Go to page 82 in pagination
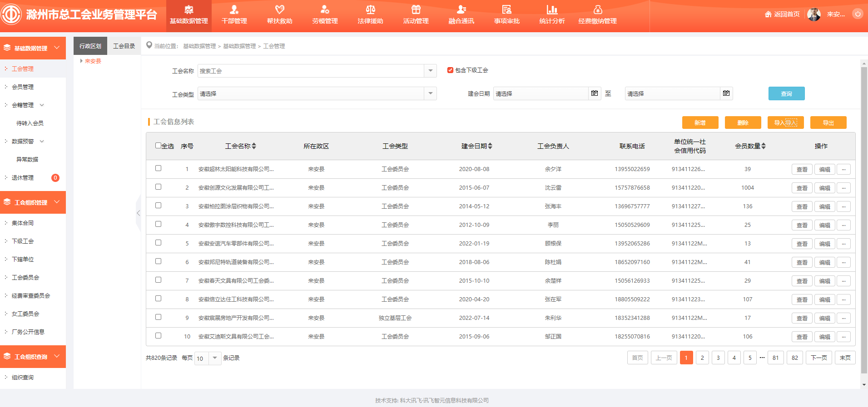This screenshot has height=407, width=868. point(794,358)
